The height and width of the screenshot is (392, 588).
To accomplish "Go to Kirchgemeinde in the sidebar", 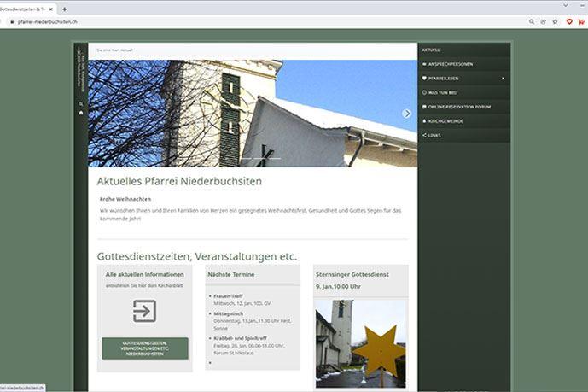I will click(447, 120).
